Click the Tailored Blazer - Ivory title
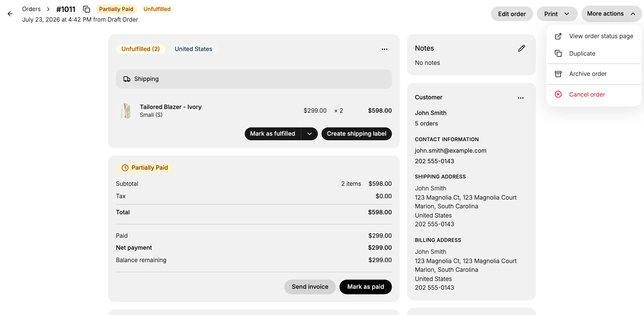This screenshot has height=315, width=644. [170, 107]
